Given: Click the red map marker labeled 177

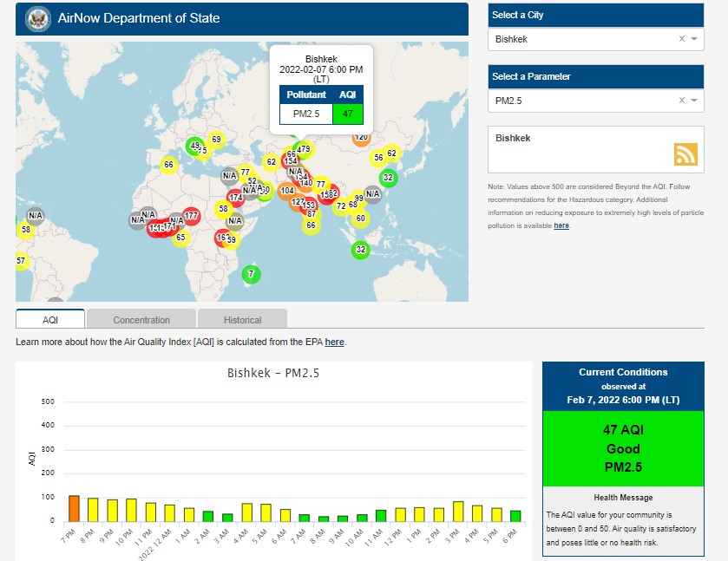Looking at the screenshot, I should 192,216.
